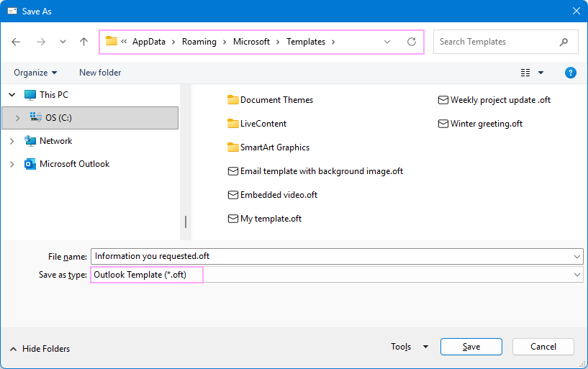Change view with the view icon

525,73
